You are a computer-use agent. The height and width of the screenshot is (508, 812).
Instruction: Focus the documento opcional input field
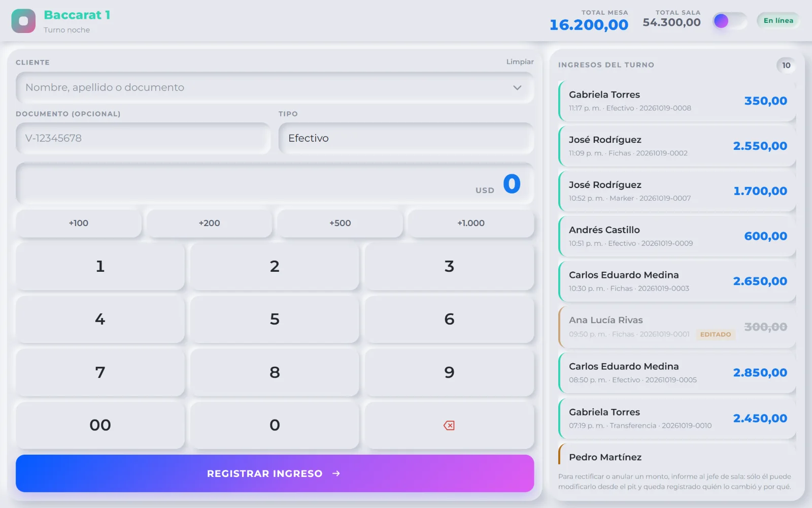click(143, 138)
